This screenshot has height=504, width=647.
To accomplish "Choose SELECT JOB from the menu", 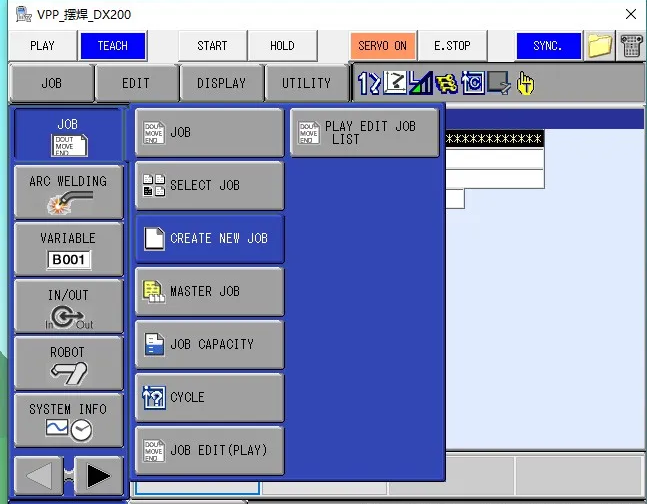I will (x=210, y=185).
